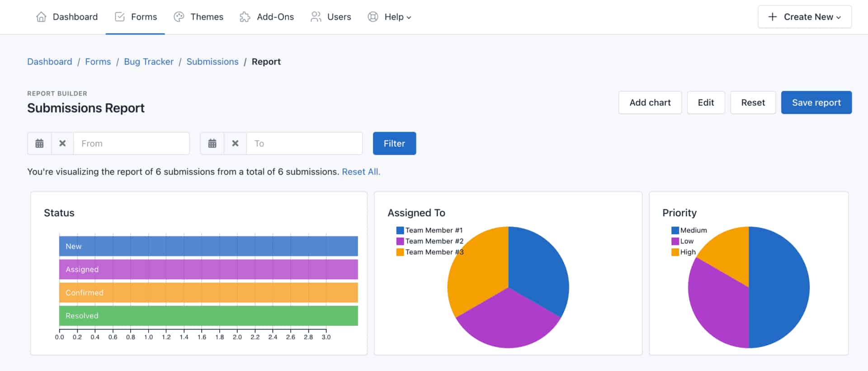Open the To date calendar icon
This screenshot has height=371, width=868.
click(212, 144)
